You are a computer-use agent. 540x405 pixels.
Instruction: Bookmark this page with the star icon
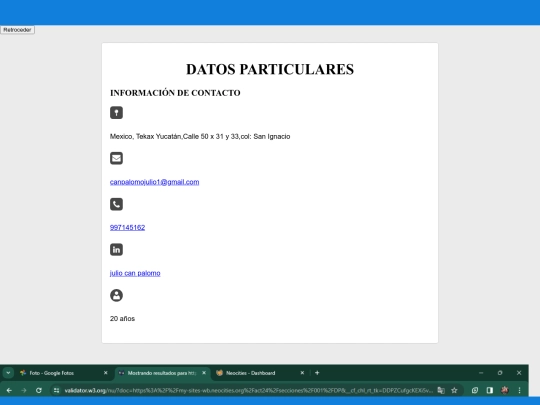click(x=455, y=390)
